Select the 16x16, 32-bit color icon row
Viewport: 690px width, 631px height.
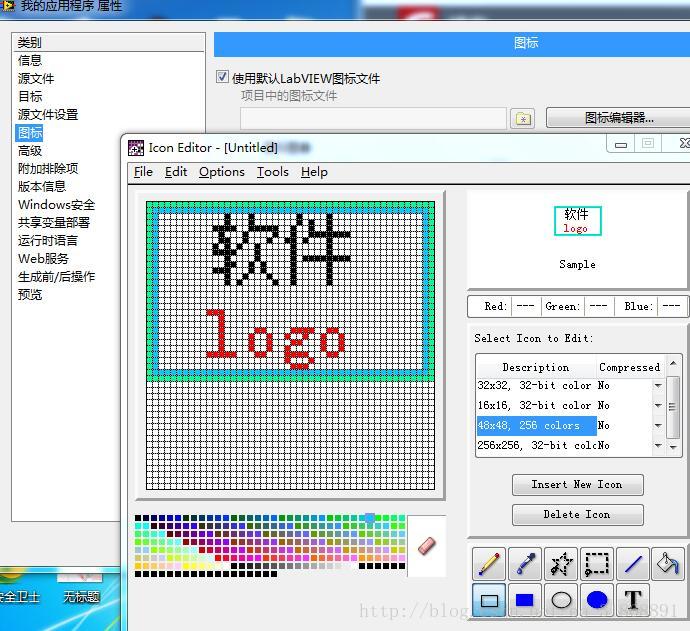click(x=537, y=405)
